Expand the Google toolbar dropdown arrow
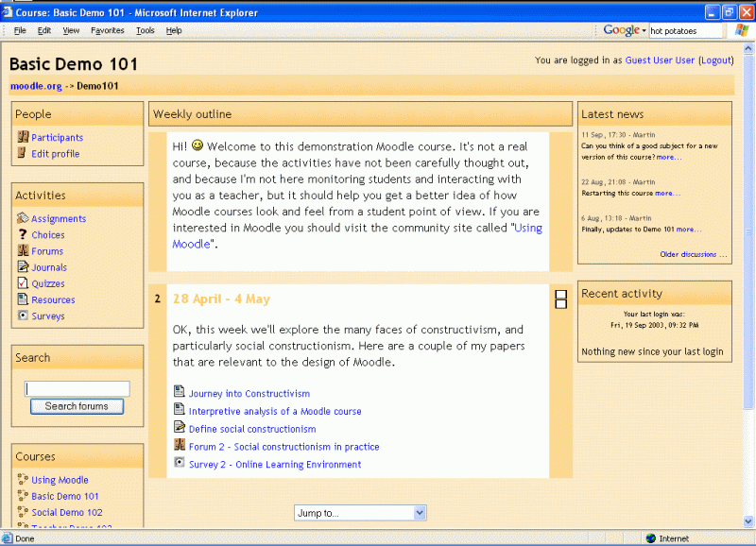Image resolution: width=756 pixels, height=546 pixels. coord(644,30)
